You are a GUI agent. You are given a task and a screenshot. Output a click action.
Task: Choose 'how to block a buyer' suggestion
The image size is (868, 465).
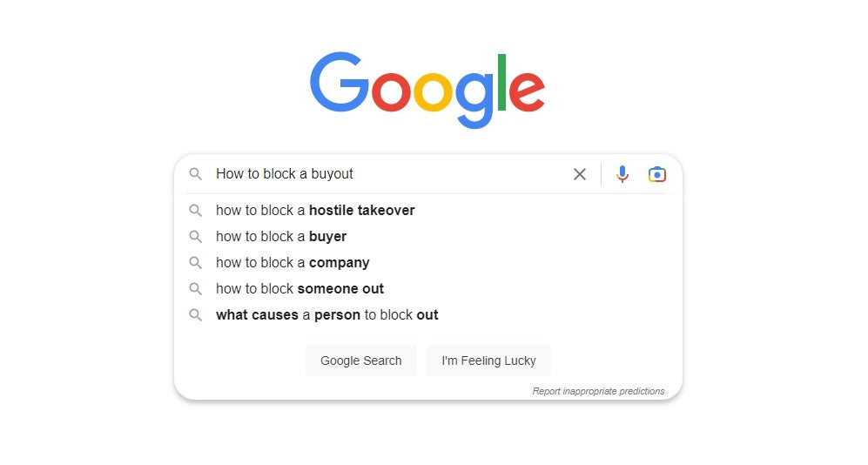(281, 236)
